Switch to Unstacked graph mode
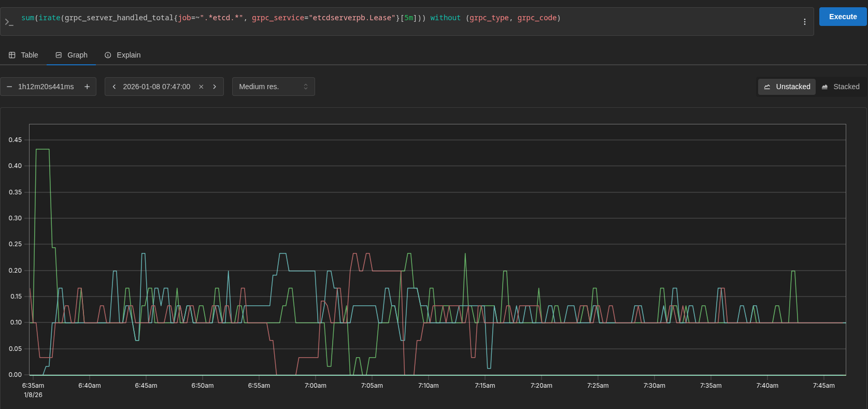This screenshot has height=409, width=868. (787, 87)
